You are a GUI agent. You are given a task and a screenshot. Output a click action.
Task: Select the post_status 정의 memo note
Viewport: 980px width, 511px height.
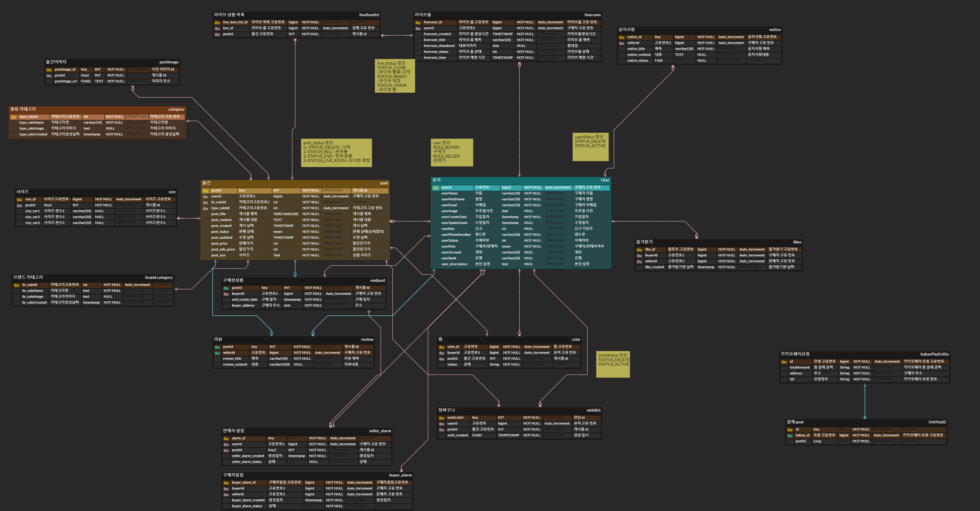click(337, 153)
